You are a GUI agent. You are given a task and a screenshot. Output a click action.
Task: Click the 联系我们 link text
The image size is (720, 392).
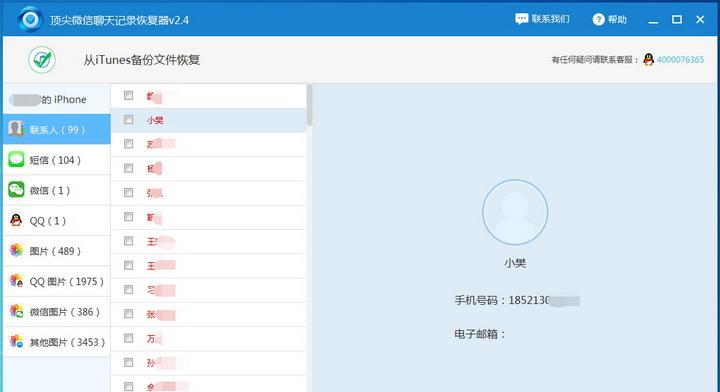pos(551,19)
